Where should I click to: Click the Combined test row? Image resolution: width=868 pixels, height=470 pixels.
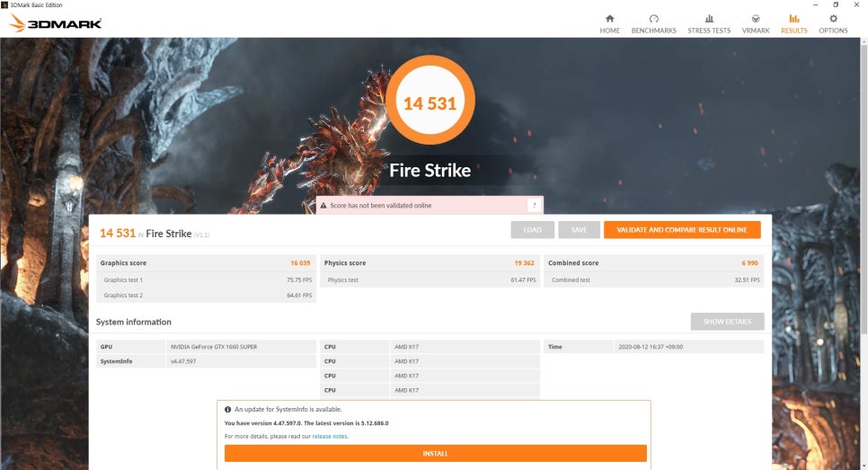pyautogui.click(x=654, y=280)
